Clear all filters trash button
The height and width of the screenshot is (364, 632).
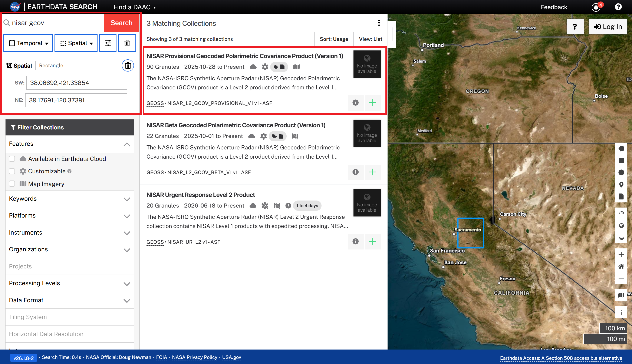[x=127, y=43]
